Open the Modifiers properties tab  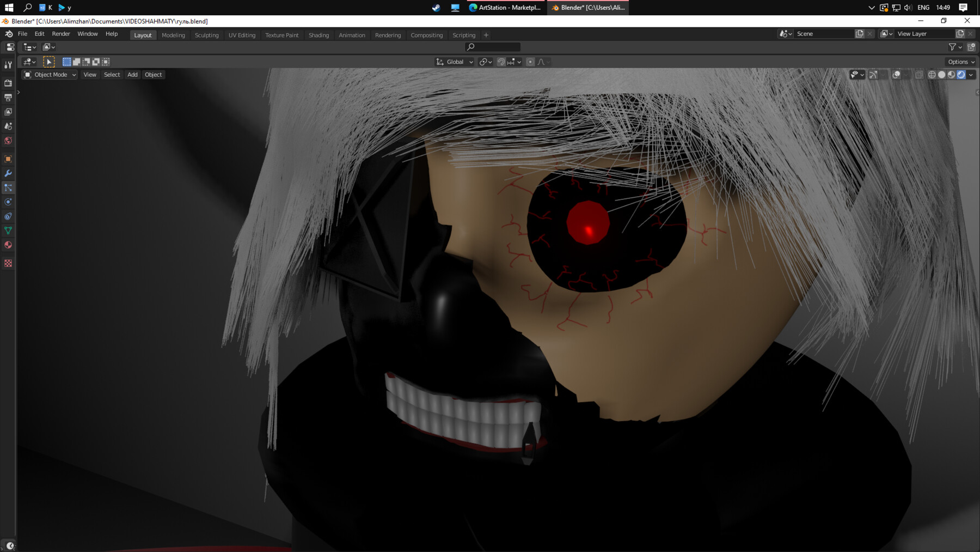pyautogui.click(x=8, y=173)
